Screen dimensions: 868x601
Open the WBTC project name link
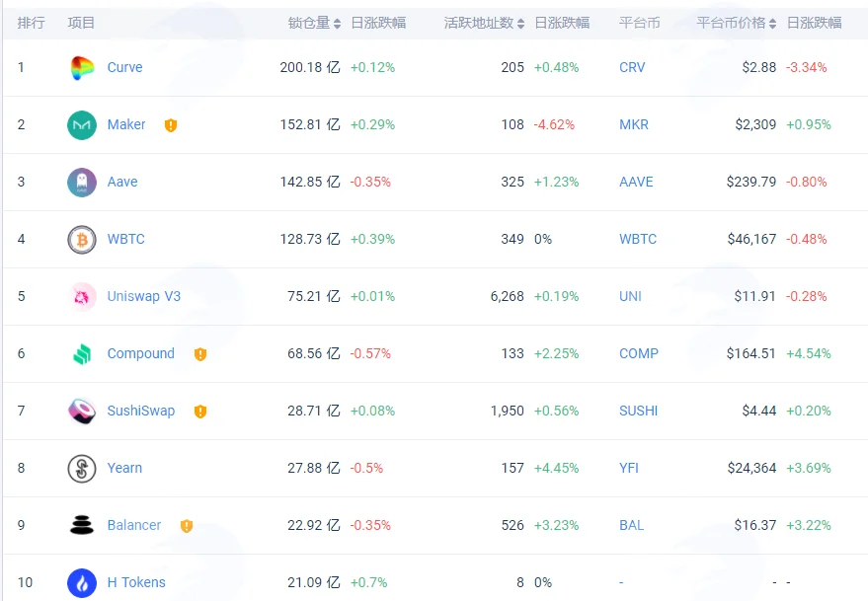tap(125, 239)
